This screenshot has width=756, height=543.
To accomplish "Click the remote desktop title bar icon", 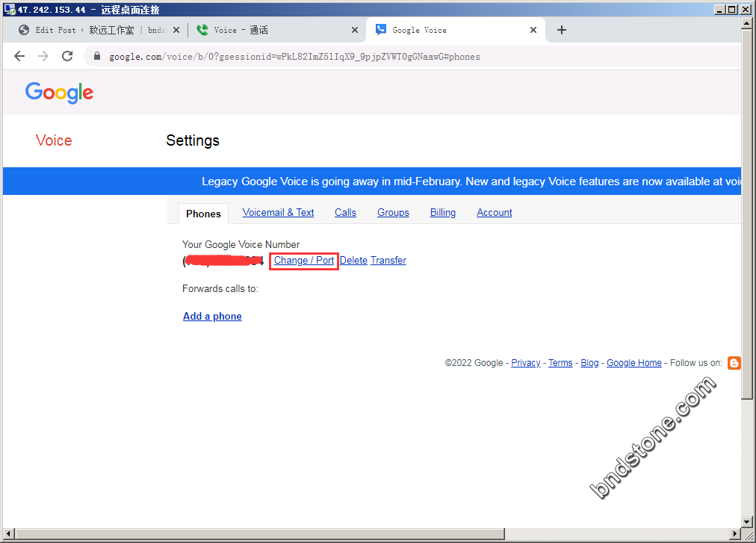I will 10,9.
